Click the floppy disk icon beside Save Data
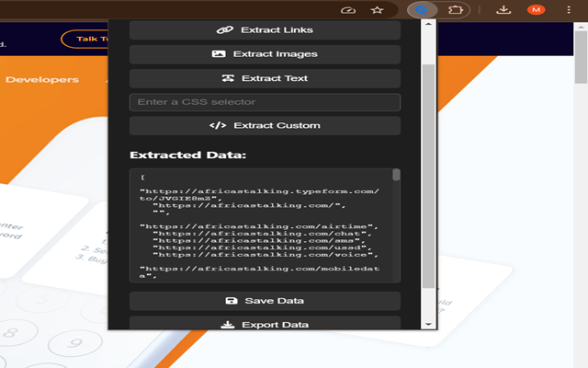Viewport: 588px width, 368px height. (x=232, y=301)
